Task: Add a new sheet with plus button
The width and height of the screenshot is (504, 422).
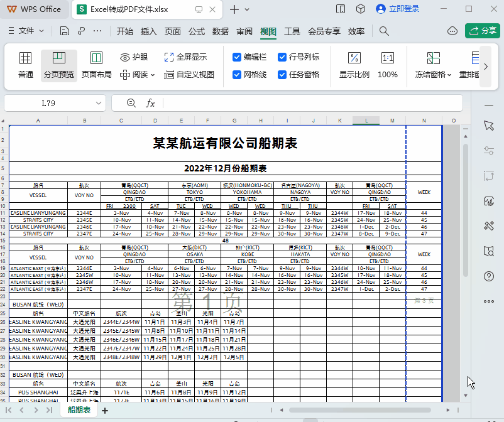Action: click(105, 411)
